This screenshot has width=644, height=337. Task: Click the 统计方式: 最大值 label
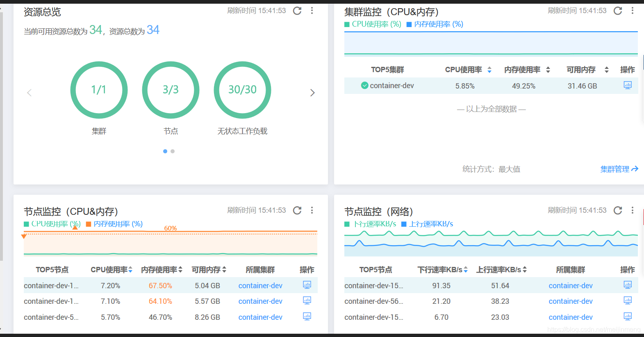[491, 169]
